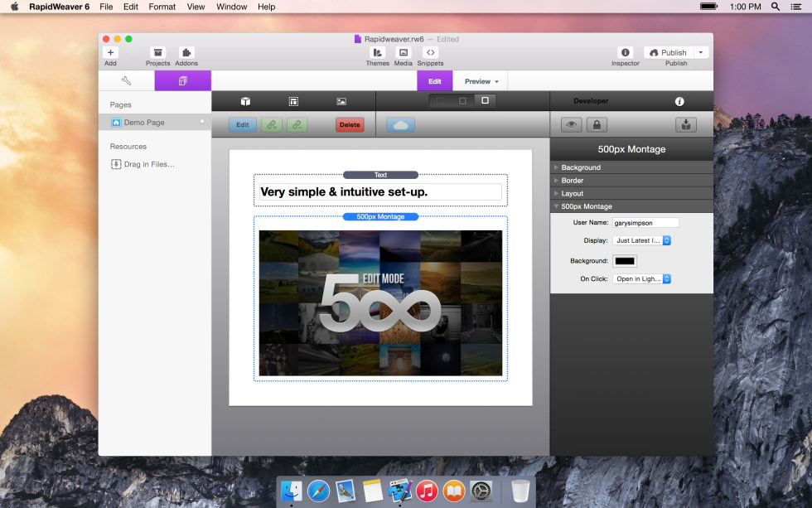Click the heading text field
The width and height of the screenshot is (812, 508).
pyautogui.click(x=380, y=191)
